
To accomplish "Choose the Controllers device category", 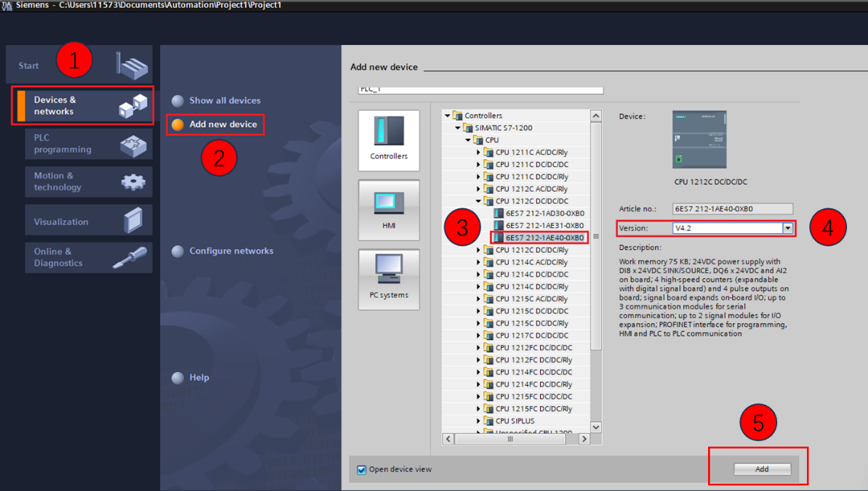I will 389,140.
